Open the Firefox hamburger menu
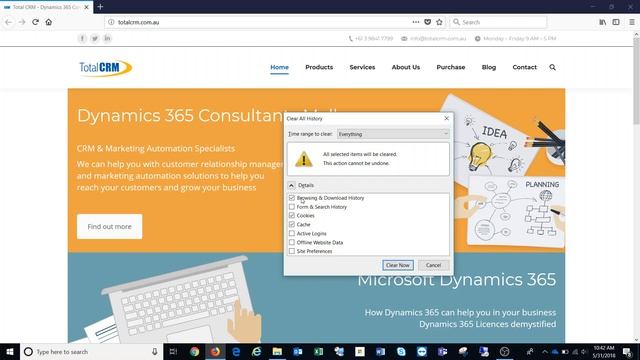The image size is (640, 360). click(631, 22)
